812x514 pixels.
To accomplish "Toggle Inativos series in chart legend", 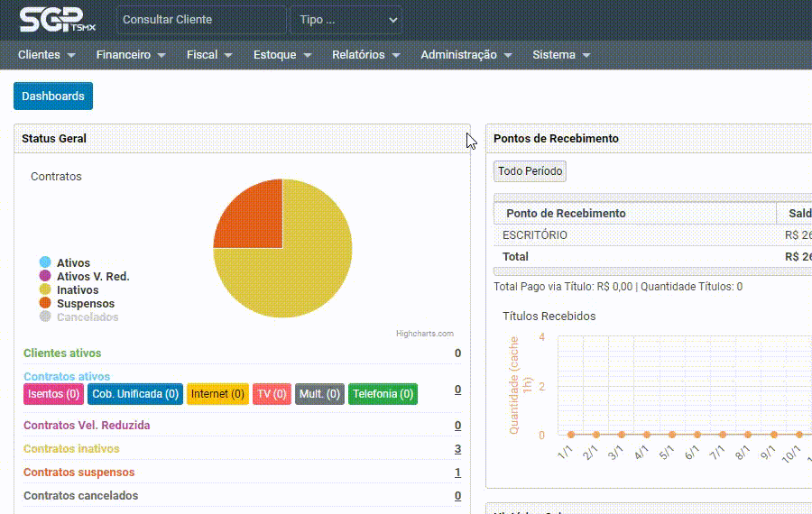I will (77, 290).
